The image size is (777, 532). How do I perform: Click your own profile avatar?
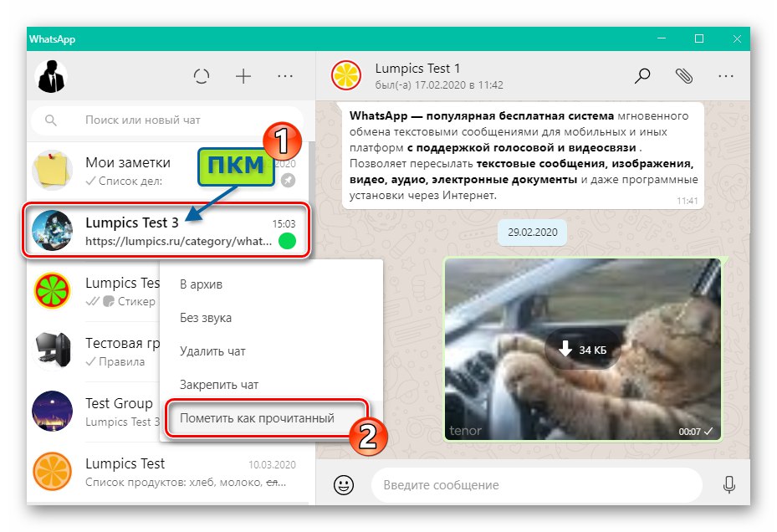pos(52,76)
